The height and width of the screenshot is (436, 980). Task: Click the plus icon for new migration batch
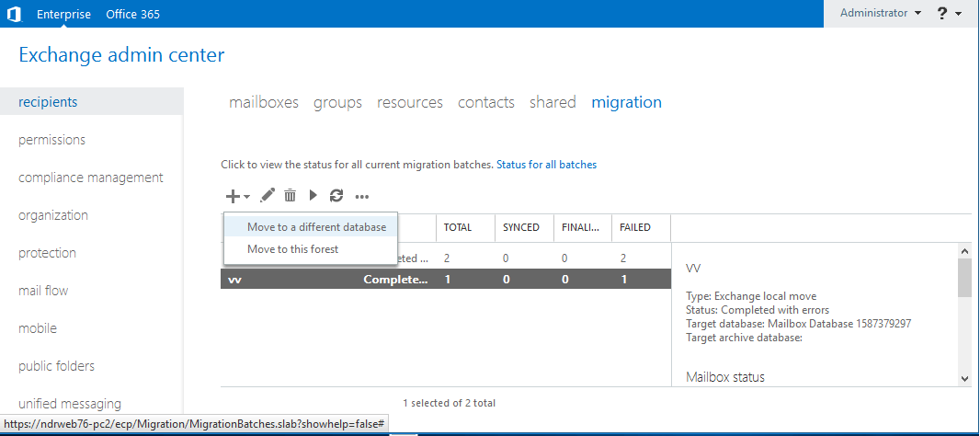234,196
